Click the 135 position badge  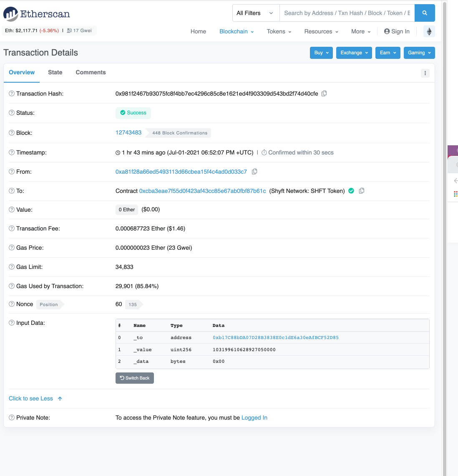tap(133, 304)
